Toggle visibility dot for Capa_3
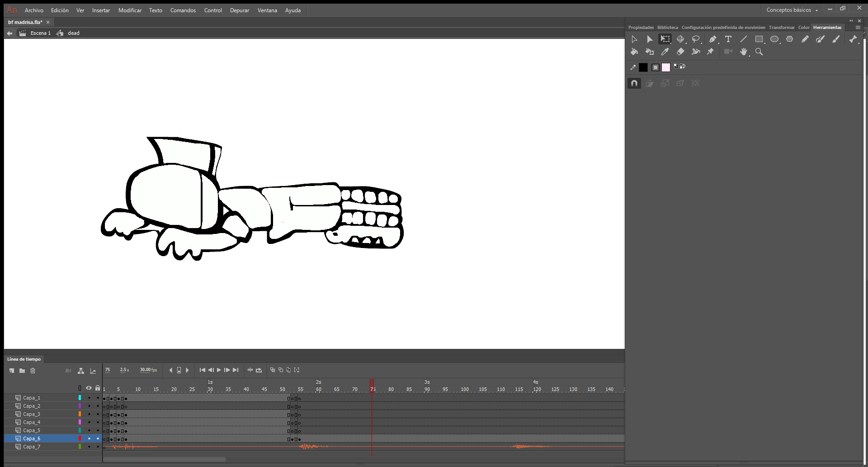Screen dimensions: 868x467 coord(89,414)
